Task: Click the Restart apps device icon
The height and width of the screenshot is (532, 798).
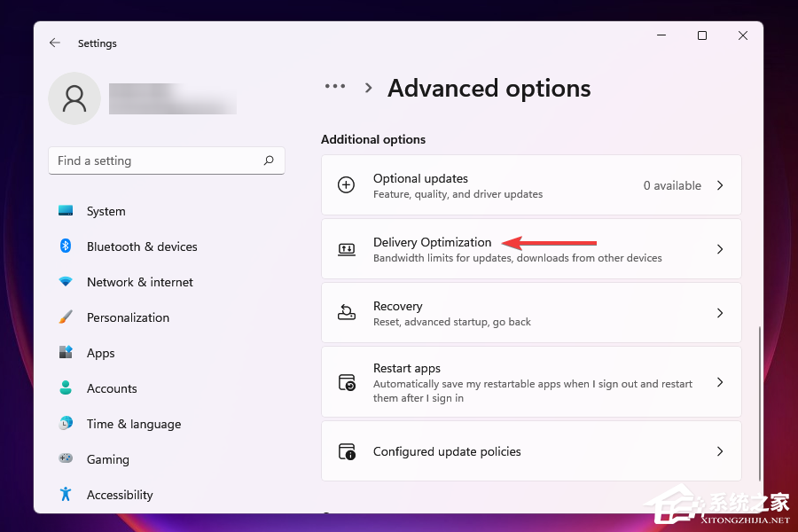Action: (346, 381)
